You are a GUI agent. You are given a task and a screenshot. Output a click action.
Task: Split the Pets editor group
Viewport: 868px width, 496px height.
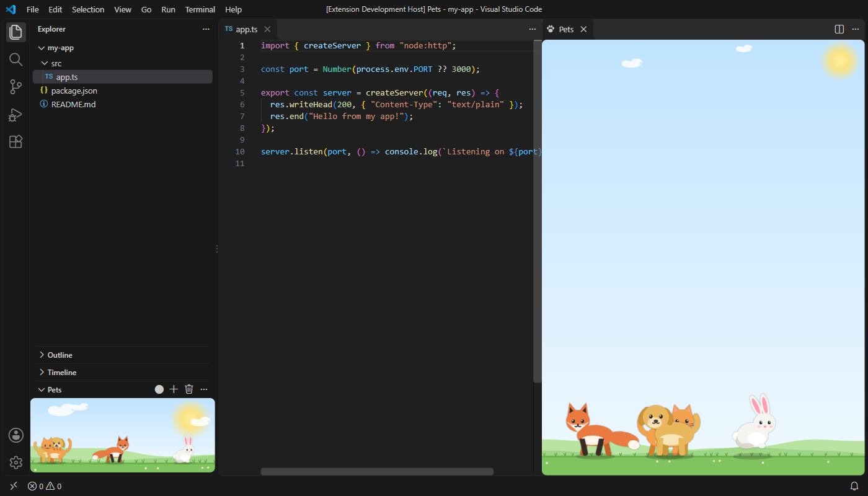tap(839, 29)
